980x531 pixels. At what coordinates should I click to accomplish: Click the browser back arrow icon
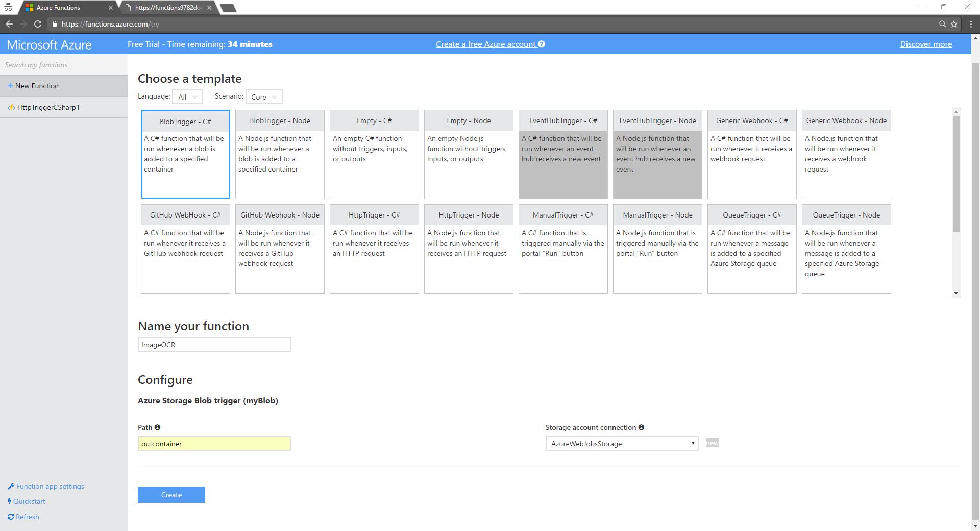pyautogui.click(x=9, y=24)
